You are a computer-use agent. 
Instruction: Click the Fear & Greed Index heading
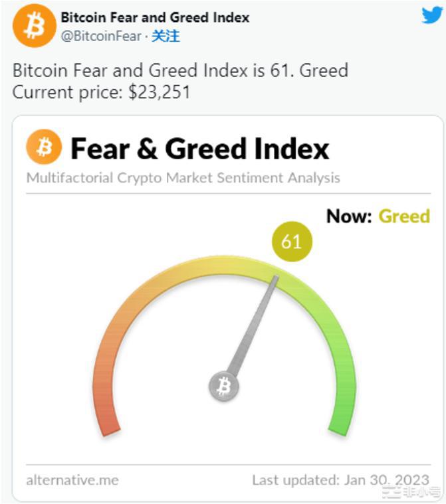(x=199, y=148)
